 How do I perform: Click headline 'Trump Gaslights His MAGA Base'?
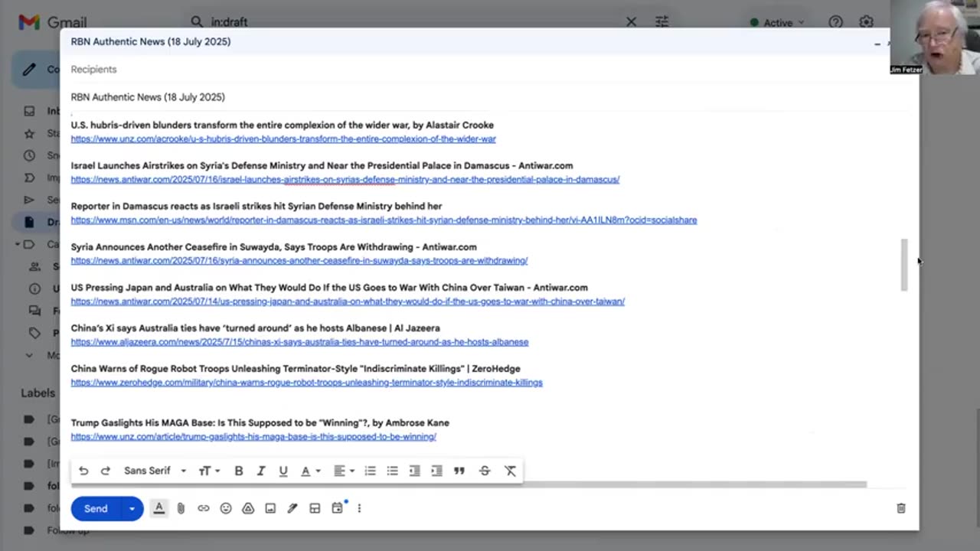coord(260,422)
